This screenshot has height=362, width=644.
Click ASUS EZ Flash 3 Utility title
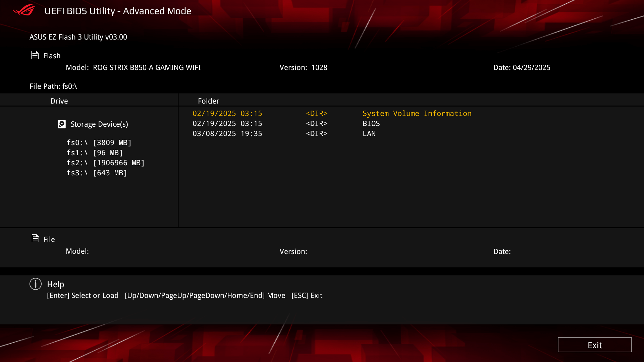pyautogui.click(x=78, y=37)
